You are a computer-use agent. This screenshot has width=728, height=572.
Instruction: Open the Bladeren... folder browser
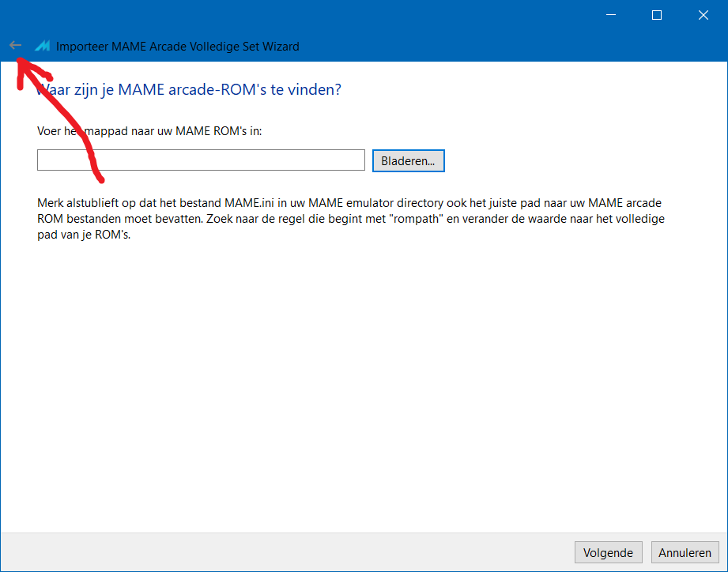[x=409, y=160]
